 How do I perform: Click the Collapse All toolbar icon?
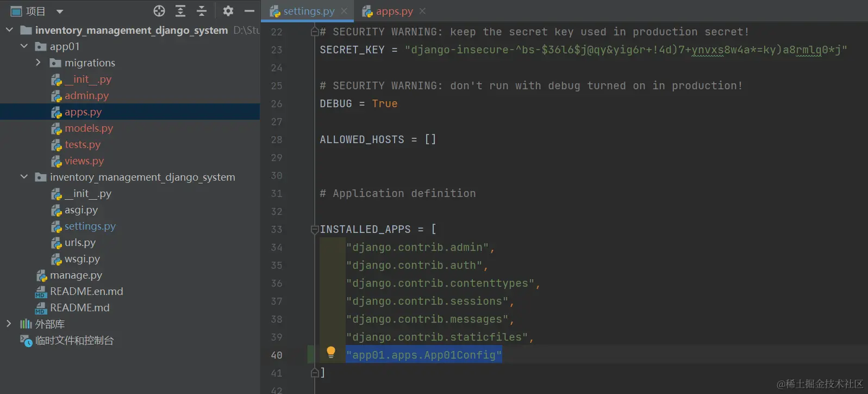coord(202,11)
